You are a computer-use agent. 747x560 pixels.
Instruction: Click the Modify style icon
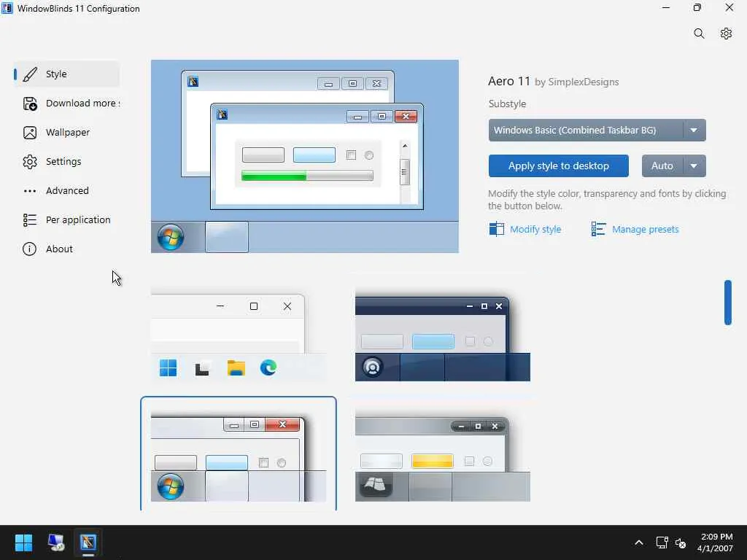pyautogui.click(x=496, y=229)
